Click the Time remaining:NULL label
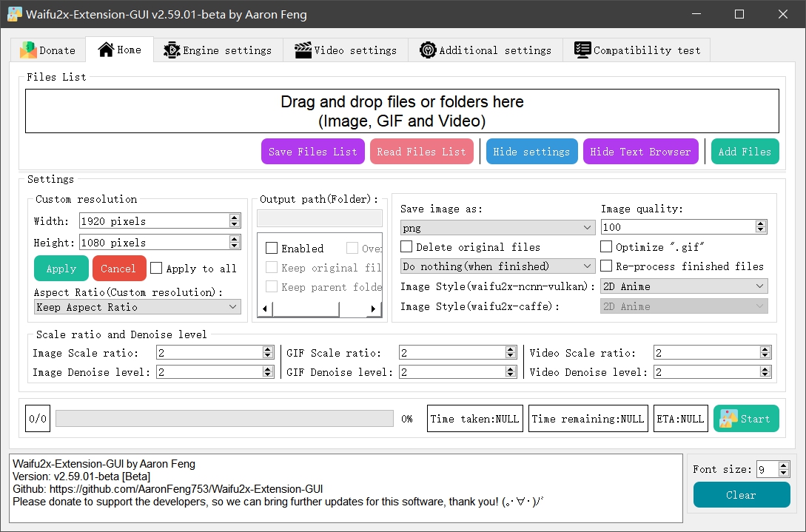 588,418
